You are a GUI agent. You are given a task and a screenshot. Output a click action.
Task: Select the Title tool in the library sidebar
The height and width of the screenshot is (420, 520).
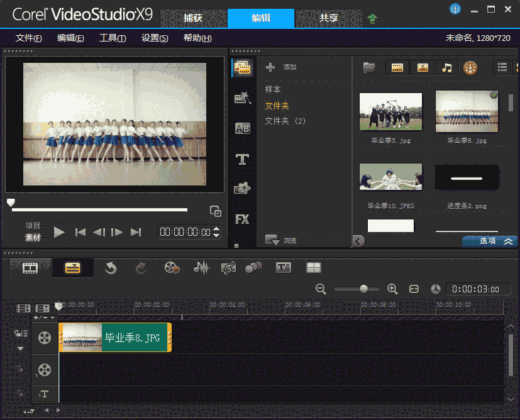click(x=243, y=159)
